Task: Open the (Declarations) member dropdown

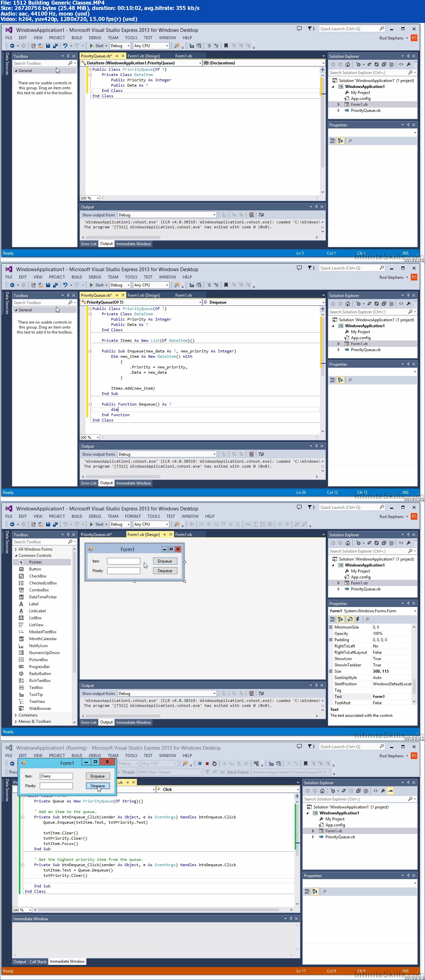Action: 264,63
